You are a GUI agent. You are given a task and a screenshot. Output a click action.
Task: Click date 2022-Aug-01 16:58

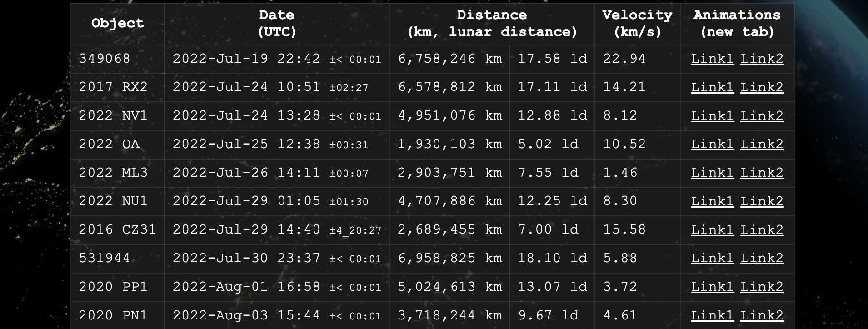pyautogui.click(x=246, y=287)
